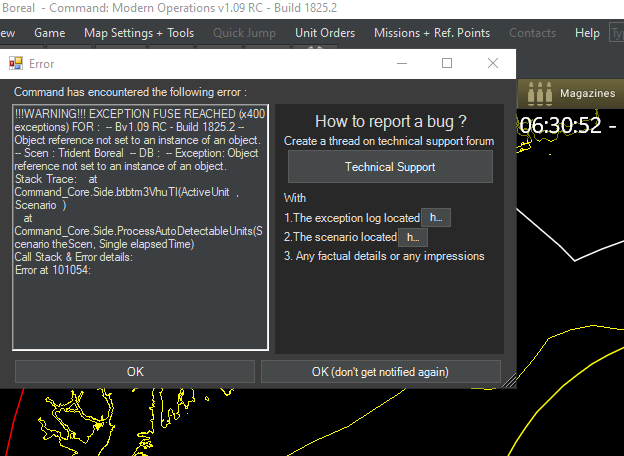Screen dimensions: 624x456
Task: Click 'Create a thread on technical support forum' text
Action: [389, 141]
